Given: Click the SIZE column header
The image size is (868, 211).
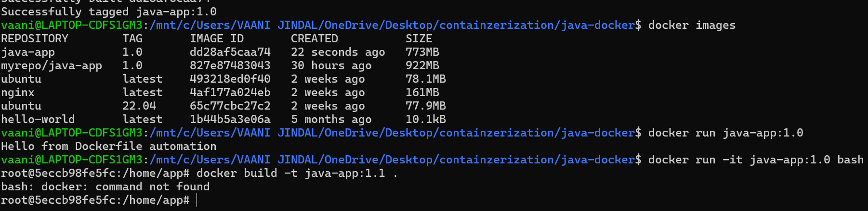Looking at the screenshot, I should (419, 38).
